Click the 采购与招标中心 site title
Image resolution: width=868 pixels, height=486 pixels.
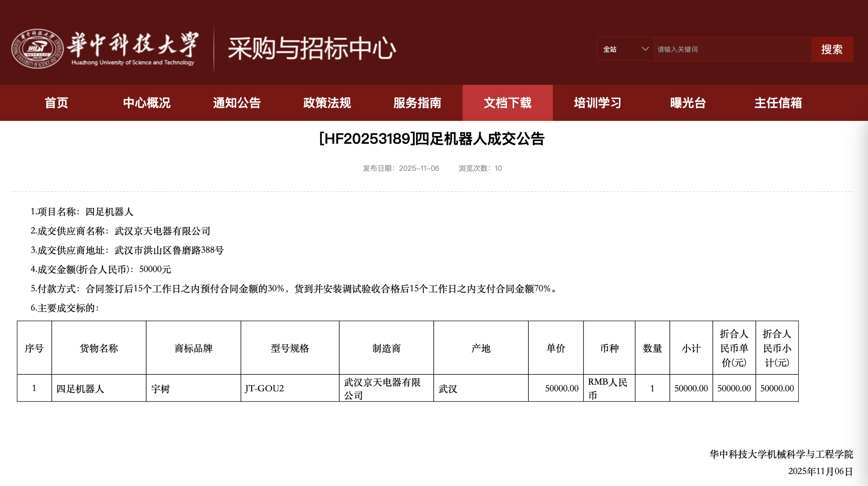(312, 49)
